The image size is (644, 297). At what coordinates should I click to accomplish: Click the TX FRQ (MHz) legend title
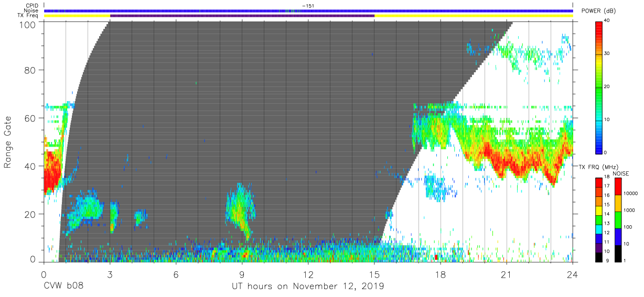pyautogui.click(x=597, y=167)
